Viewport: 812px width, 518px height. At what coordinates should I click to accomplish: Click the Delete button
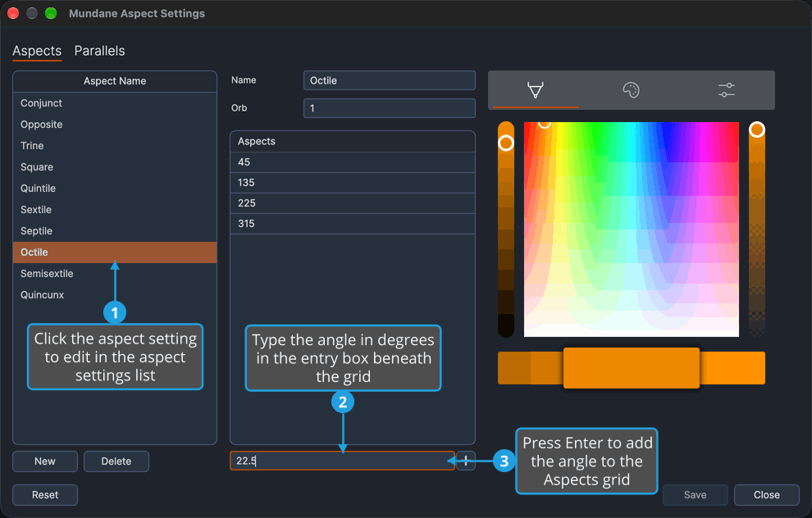(x=116, y=461)
